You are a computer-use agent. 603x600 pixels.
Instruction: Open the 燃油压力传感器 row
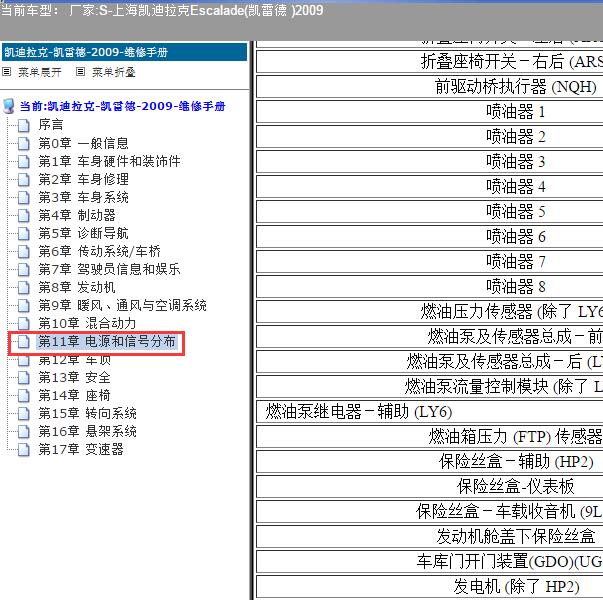[x=430, y=312]
